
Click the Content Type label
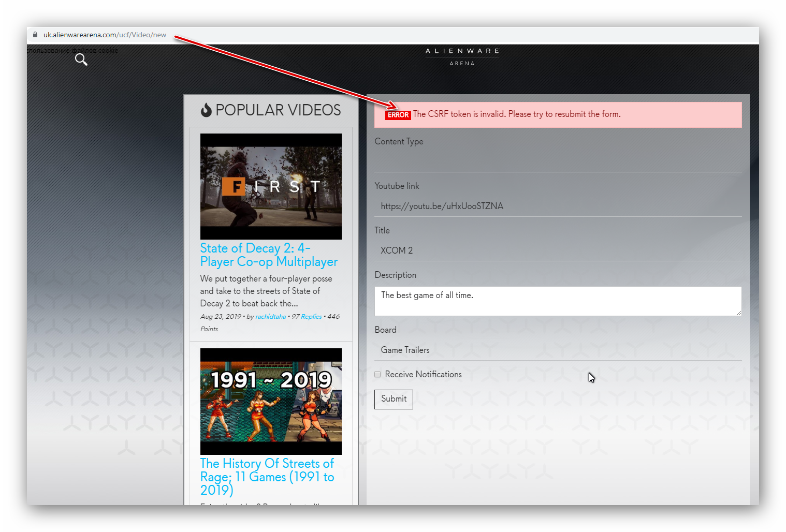coord(399,142)
